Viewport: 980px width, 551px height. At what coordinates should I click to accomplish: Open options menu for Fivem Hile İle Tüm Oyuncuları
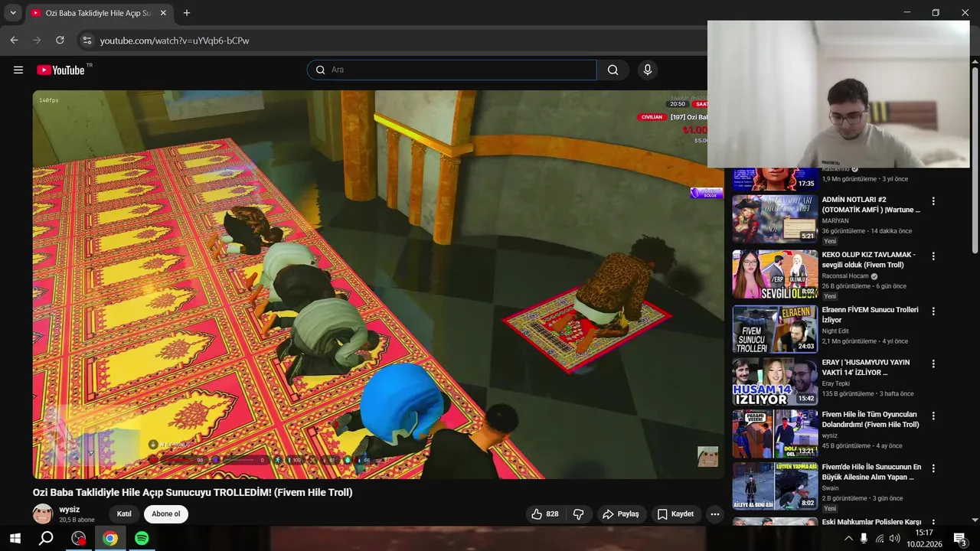[933, 416]
